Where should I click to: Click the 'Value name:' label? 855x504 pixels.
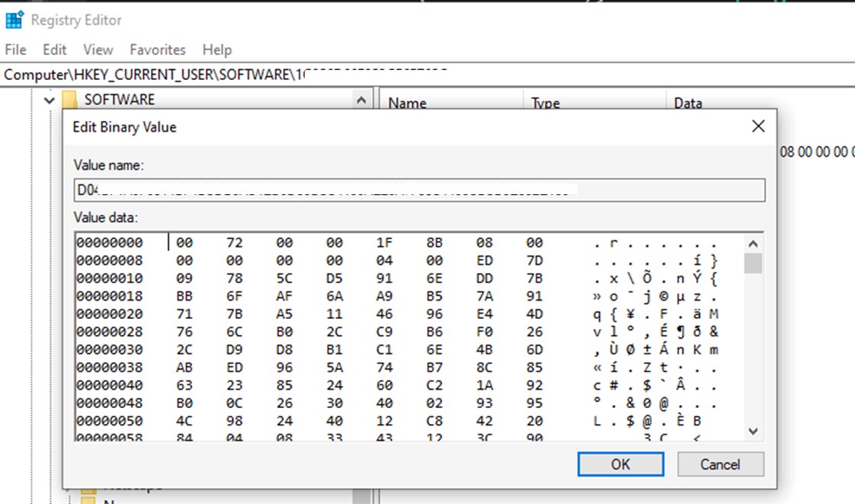pyautogui.click(x=108, y=165)
